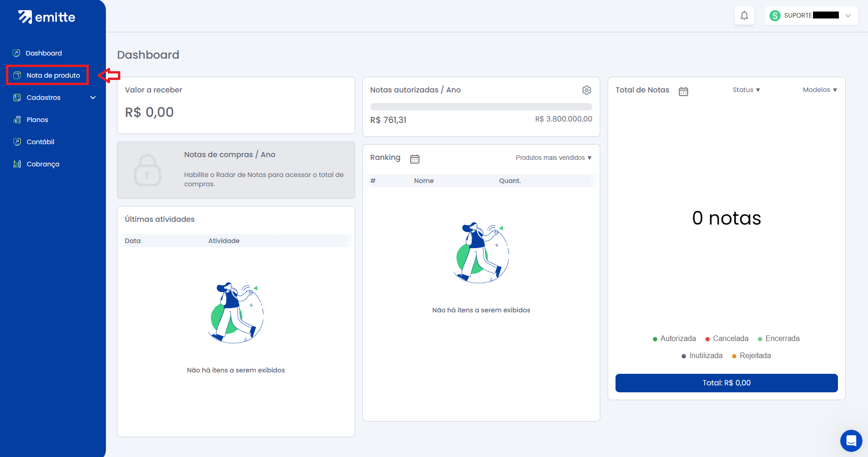Screen dimensions: 868x457
Task: Open the Status filter dropdown
Action: click(x=746, y=90)
